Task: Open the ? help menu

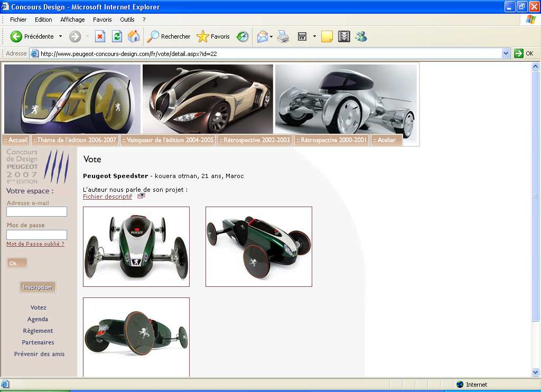Action: point(144,20)
